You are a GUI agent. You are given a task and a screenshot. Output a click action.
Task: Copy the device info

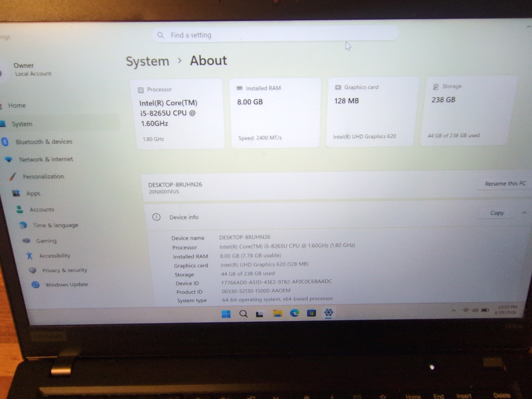(497, 213)
